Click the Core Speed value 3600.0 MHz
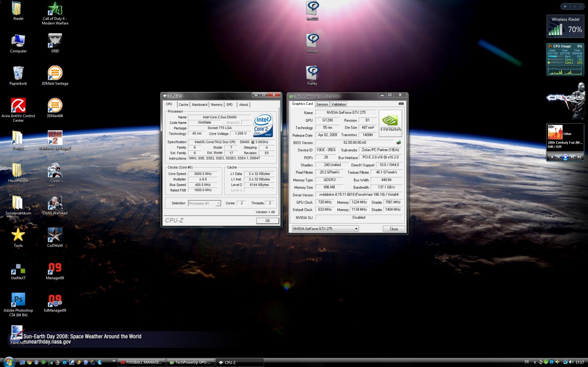This screenshot has width=588, height=367. coord(203,174)
